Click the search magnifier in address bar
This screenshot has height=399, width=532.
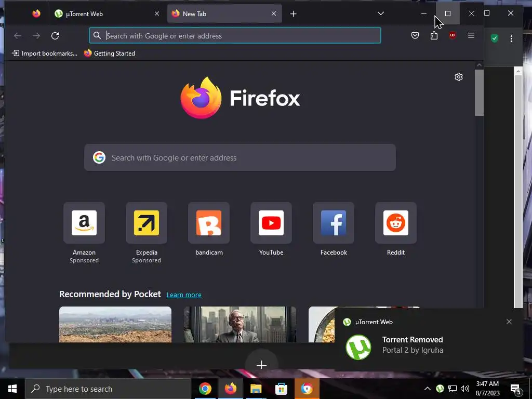[x=97, y=36]
